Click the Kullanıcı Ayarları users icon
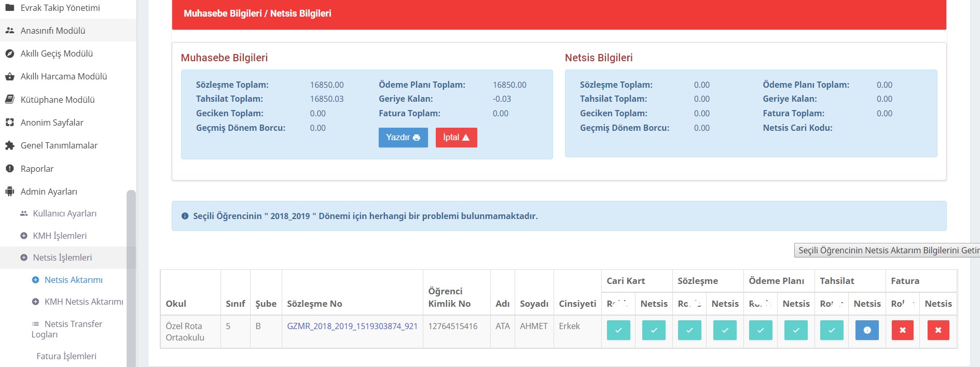 coord(24,213)
